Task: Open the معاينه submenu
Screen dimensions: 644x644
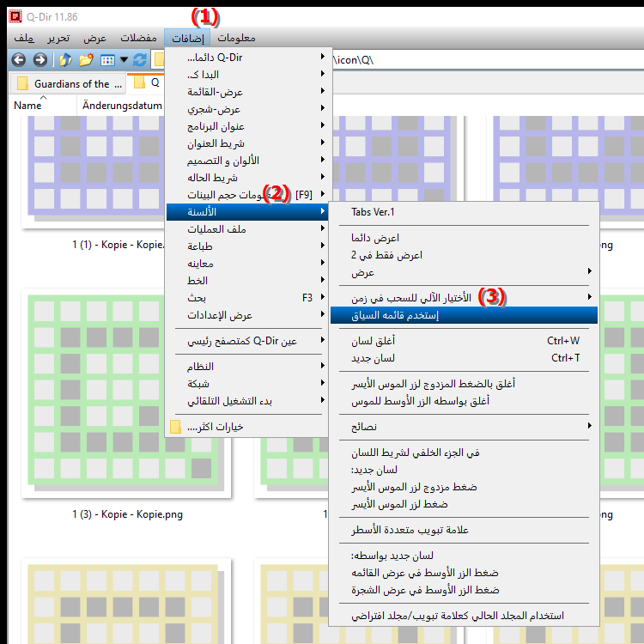Action: (x=246, y=264)
